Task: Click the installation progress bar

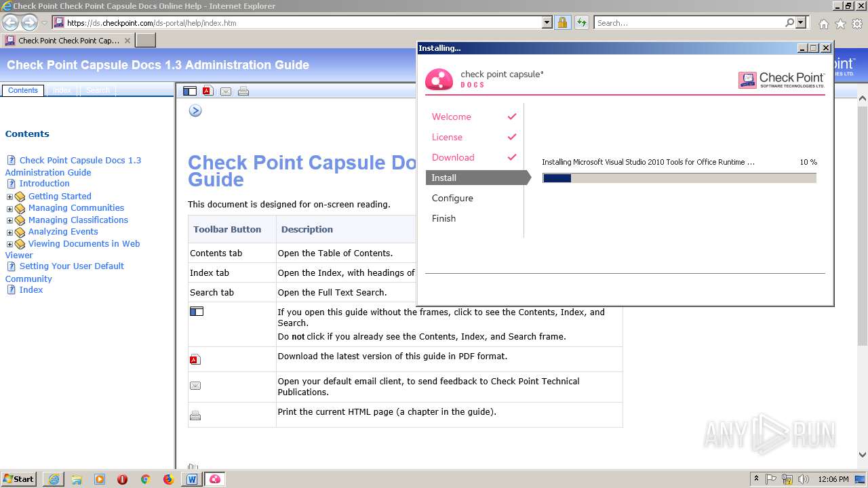Action: tap(679, 178)
